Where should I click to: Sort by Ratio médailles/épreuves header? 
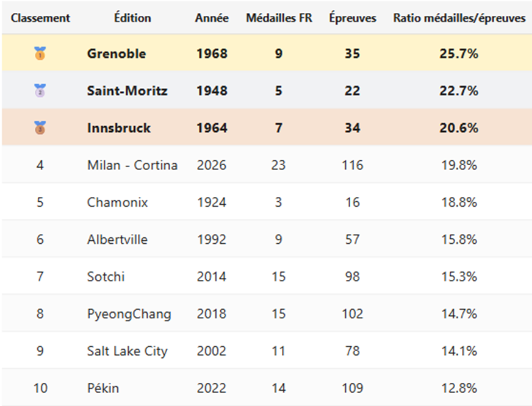click(459, 18)
